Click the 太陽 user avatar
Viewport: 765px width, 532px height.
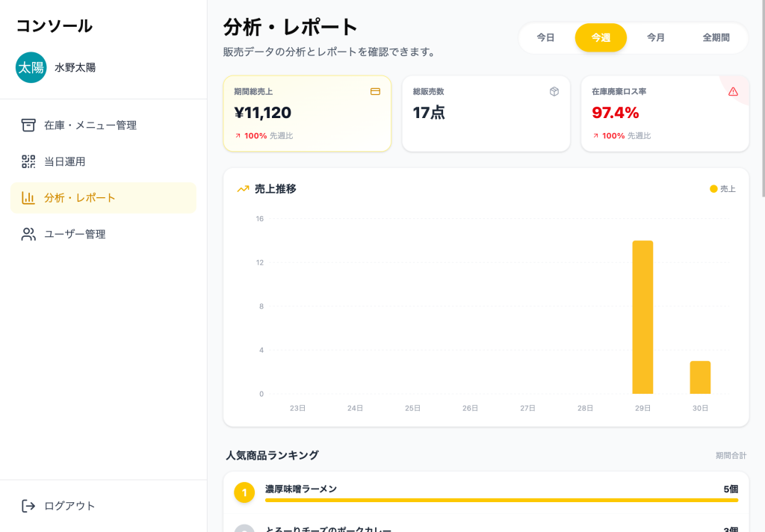point(31,67)
